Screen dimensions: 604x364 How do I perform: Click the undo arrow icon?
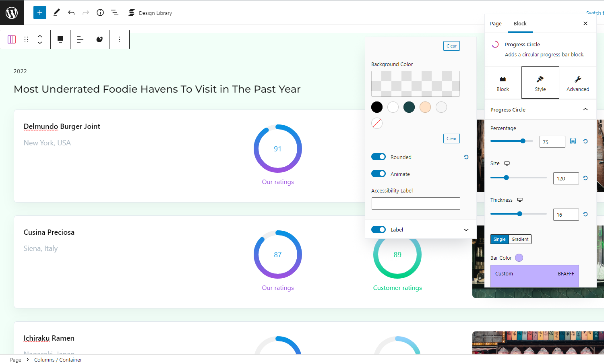pyautogui.click(x=71, y=12)
